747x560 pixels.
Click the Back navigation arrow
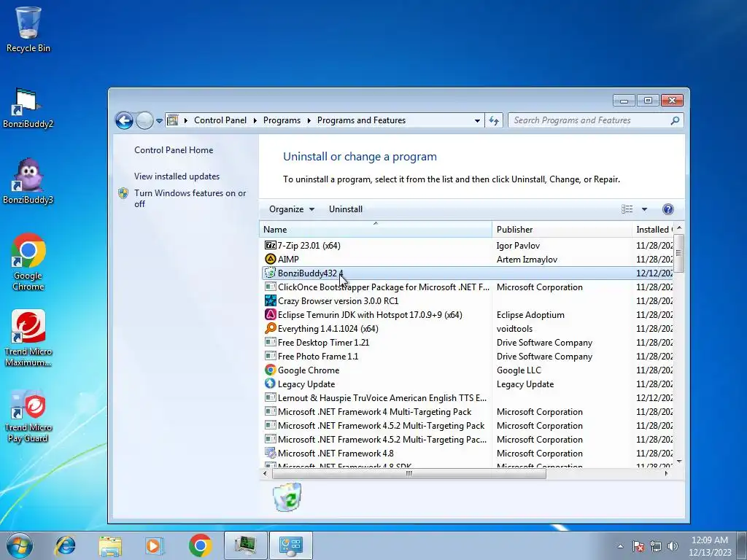click(124, 120)
